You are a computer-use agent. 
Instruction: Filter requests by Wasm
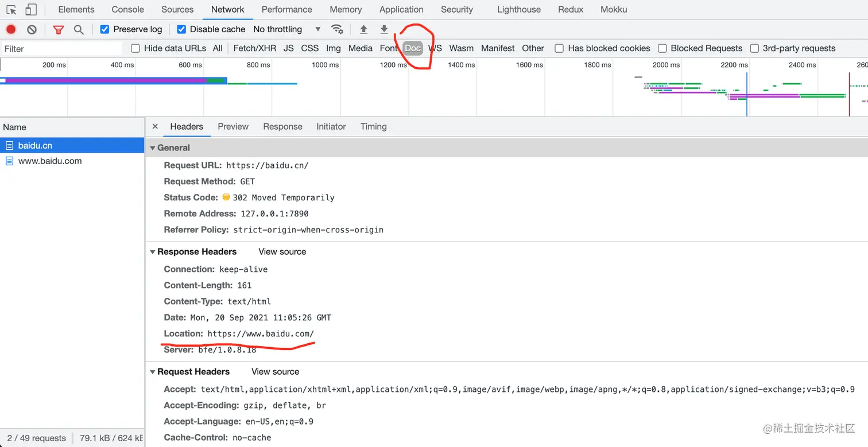coord(462,48)
